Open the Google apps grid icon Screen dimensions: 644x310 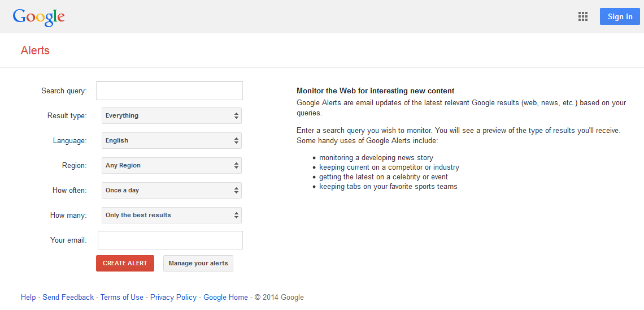click(583, 16)
